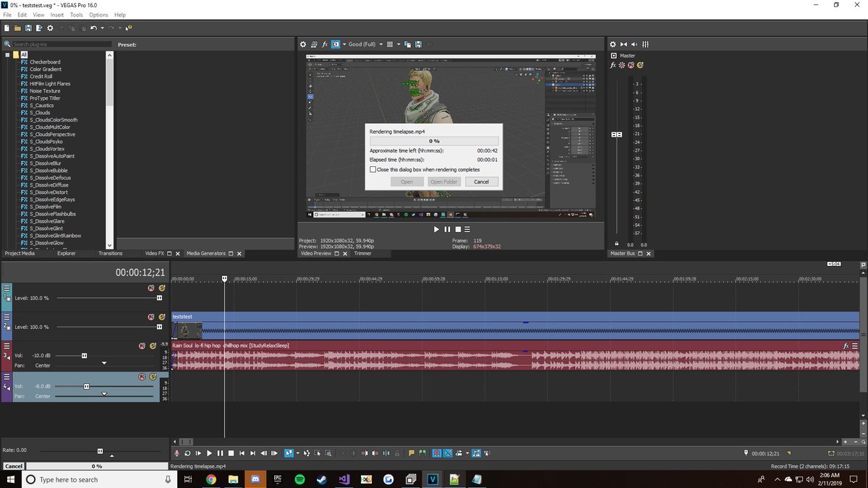
Task: Click the Vol slider handle on track 3
Action: click(x=85, y=356)
